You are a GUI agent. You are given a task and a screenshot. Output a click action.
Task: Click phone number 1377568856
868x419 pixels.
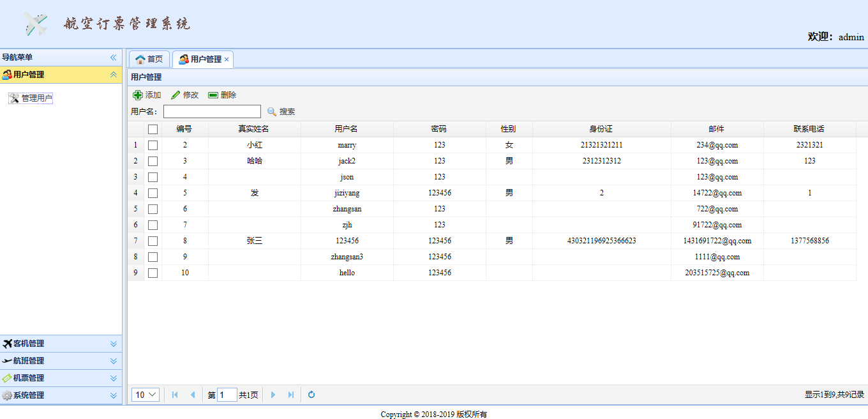809,241
